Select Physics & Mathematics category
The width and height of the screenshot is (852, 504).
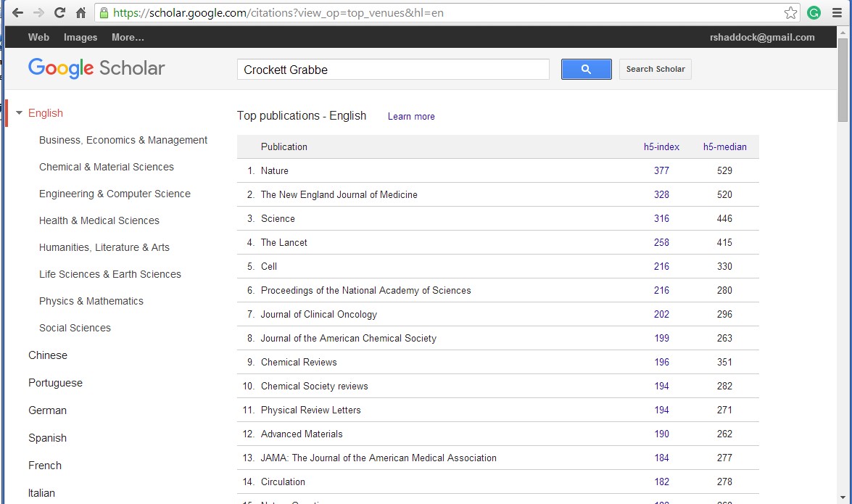(91, 301)
